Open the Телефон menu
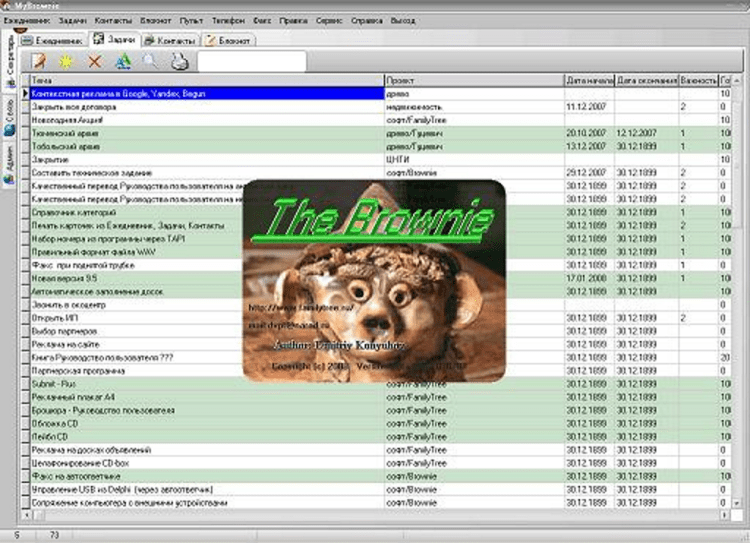Screen dimensions: 750x543 pyautogui.click(x=228, y=21)
